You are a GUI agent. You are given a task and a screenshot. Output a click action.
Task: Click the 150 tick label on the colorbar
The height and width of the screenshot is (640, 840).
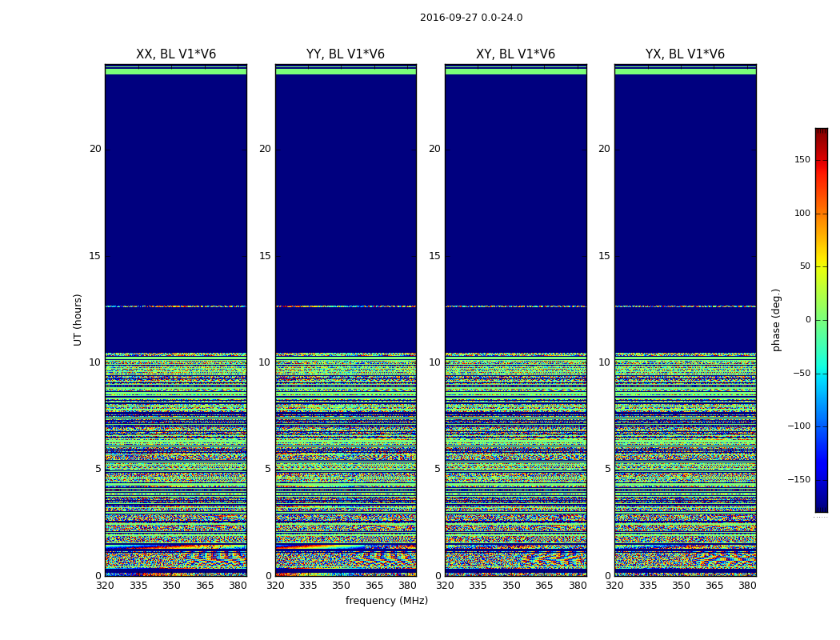(x=802, y=160)
